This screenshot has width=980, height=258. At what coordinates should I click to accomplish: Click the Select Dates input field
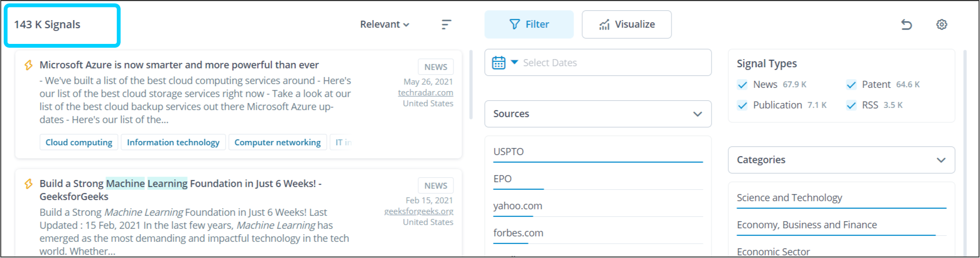tap(611, 63)
